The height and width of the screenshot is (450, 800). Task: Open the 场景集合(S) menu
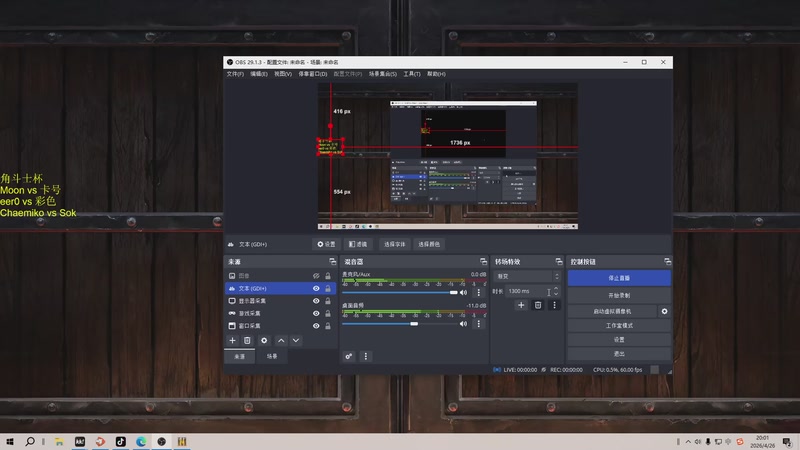click(383, 74)
